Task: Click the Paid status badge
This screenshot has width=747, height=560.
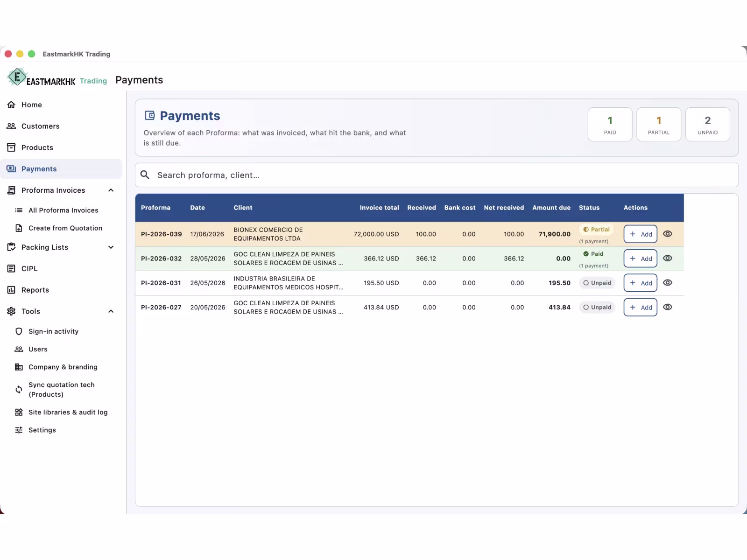Action: (x=593, y=254)
